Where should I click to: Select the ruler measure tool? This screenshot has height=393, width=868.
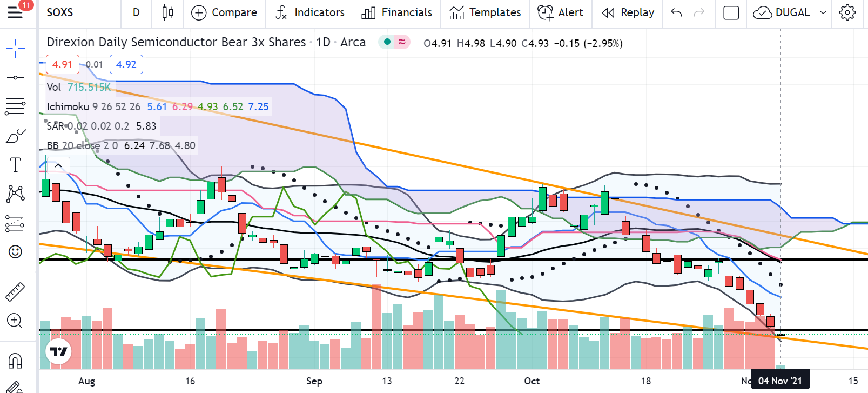(x=15, y=291)
